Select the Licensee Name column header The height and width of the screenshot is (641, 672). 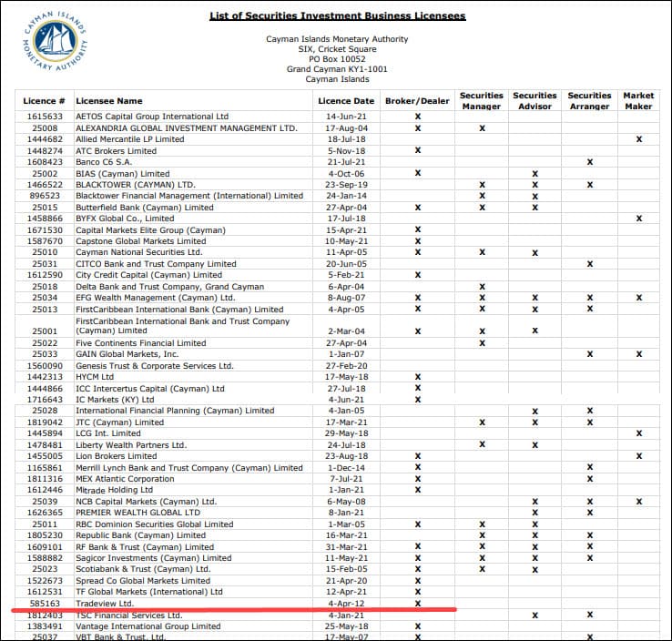pyautogui.click(x=109, y=101)
